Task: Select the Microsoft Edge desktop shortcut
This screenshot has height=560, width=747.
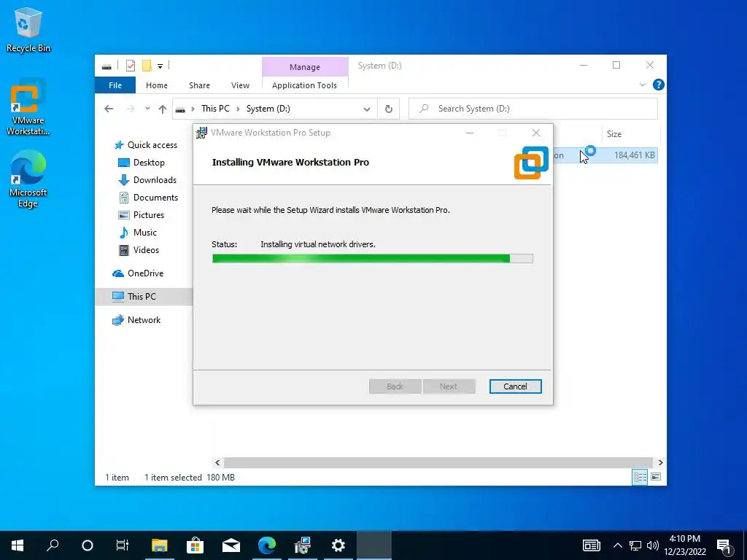Action: tap(28, 179)
